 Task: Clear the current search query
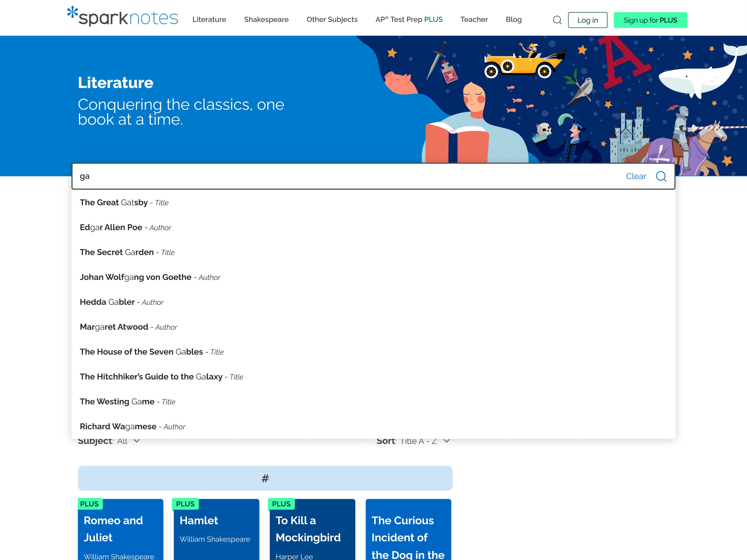point(636,176)
